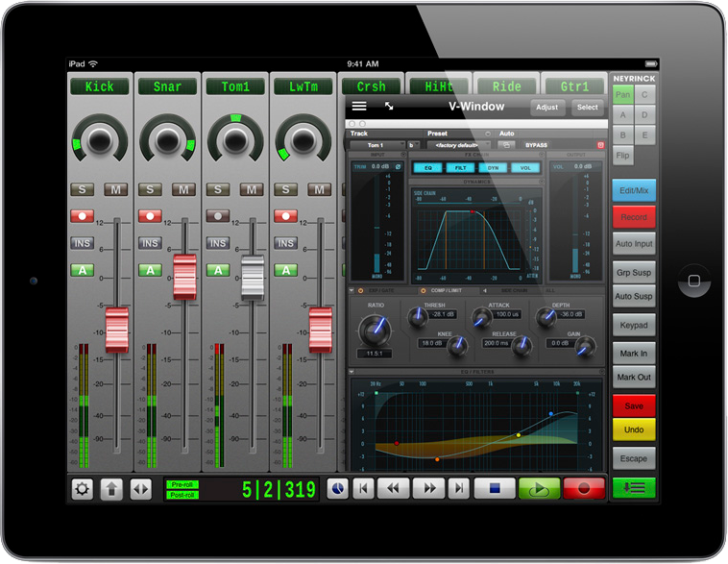The image size is (728, 564).
Task: Open Kick INS inserts button
Action: pyautogui.click(x=83, y=243)
